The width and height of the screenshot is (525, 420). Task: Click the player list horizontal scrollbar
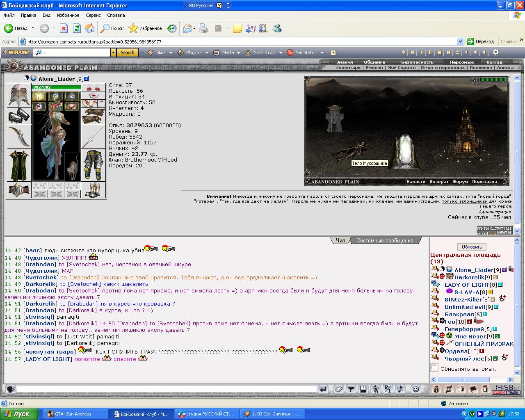tap(472, 380)
